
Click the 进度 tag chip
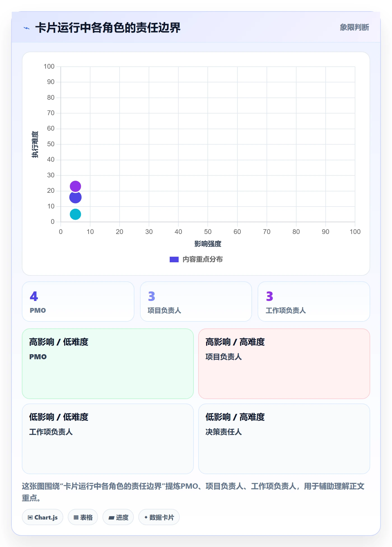coord(118,517)
